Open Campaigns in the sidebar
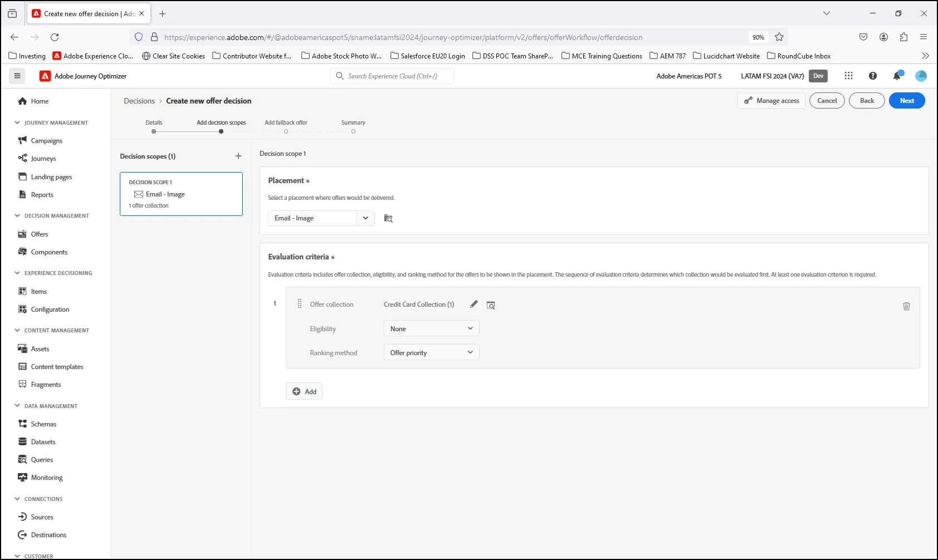 [x=47, y=141]
